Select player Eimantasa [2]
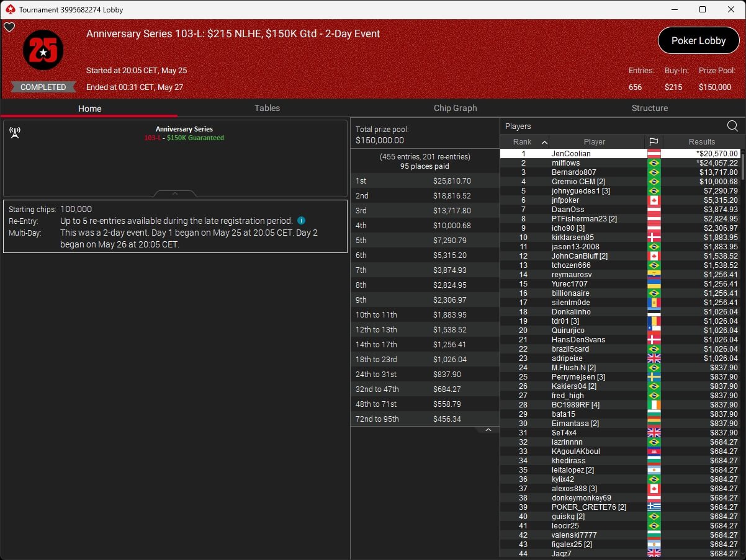This screenshot has width=746, height=560. coord(621,424)
